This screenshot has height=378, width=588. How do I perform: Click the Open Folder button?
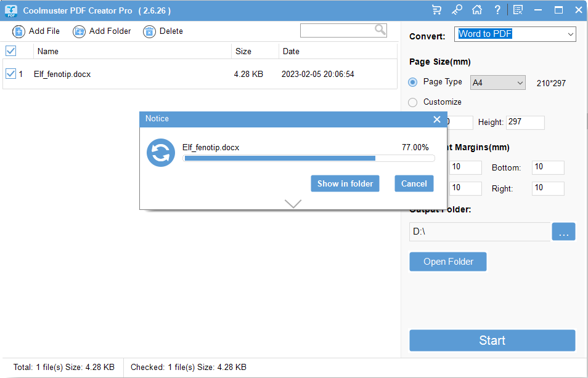[x=448, y=262]
